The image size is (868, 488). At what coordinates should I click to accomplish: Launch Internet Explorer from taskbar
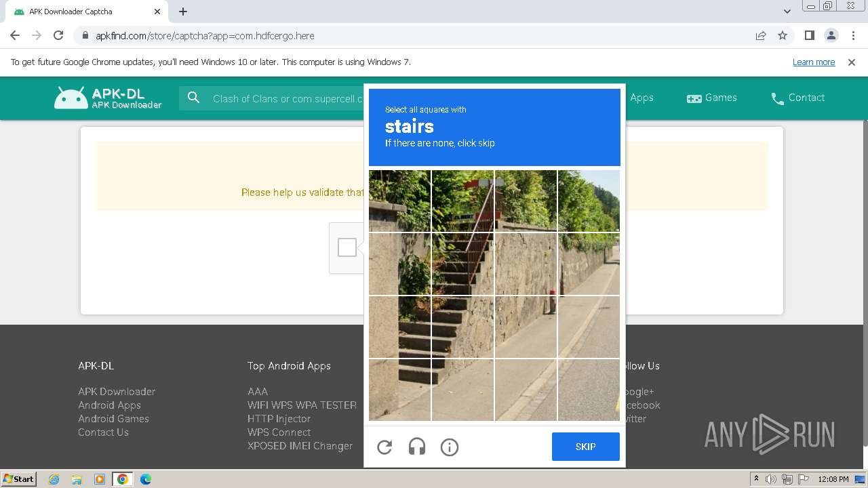point(54,479)
